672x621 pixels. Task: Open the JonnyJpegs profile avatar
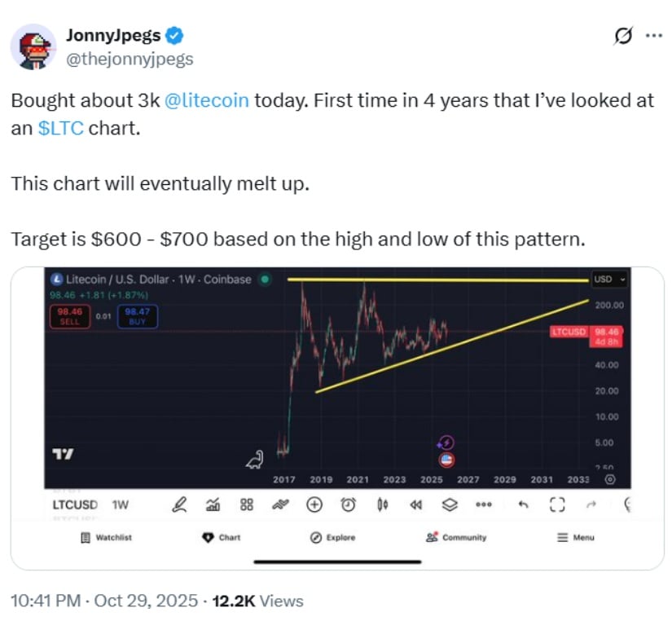tap(33, 46)
